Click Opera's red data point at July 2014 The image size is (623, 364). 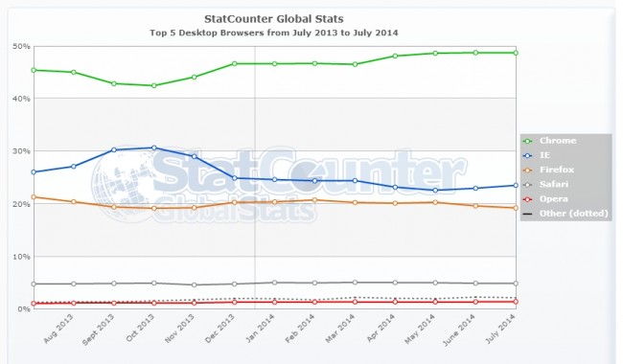click(x=516, y=302)
